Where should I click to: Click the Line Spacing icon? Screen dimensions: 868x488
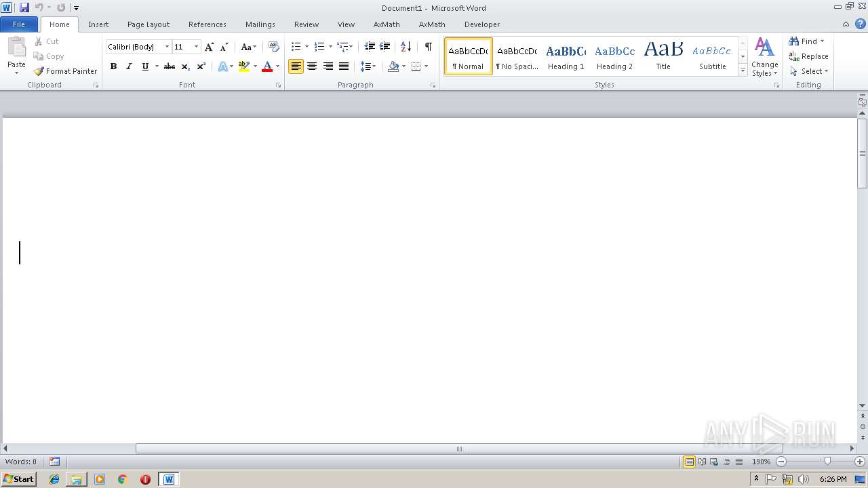(x=366, y=66)
